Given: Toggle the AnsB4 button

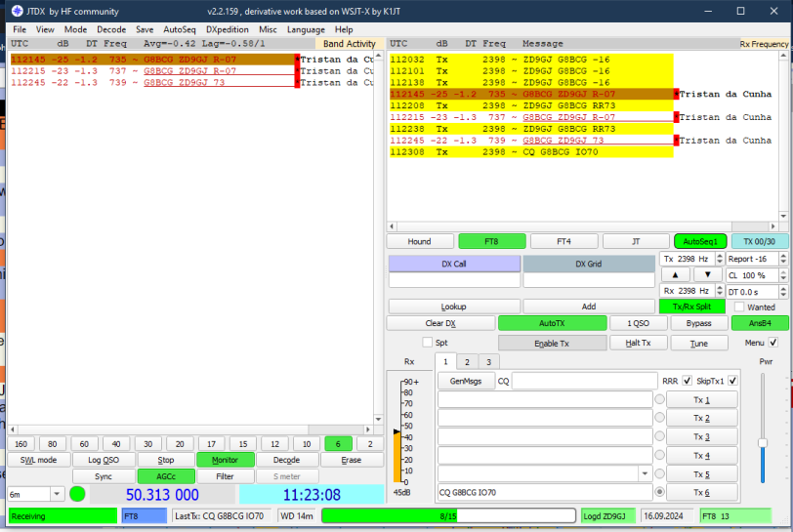Looking at the screenshot, I should point(760,323).
